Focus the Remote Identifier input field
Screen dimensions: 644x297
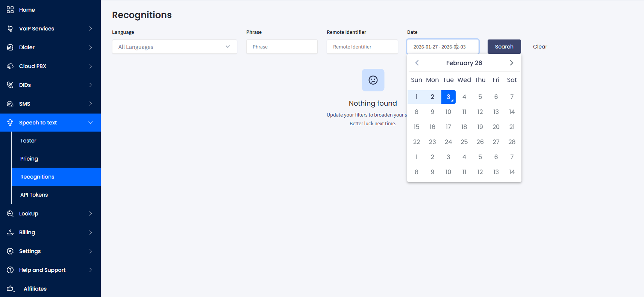coord(362,47)
